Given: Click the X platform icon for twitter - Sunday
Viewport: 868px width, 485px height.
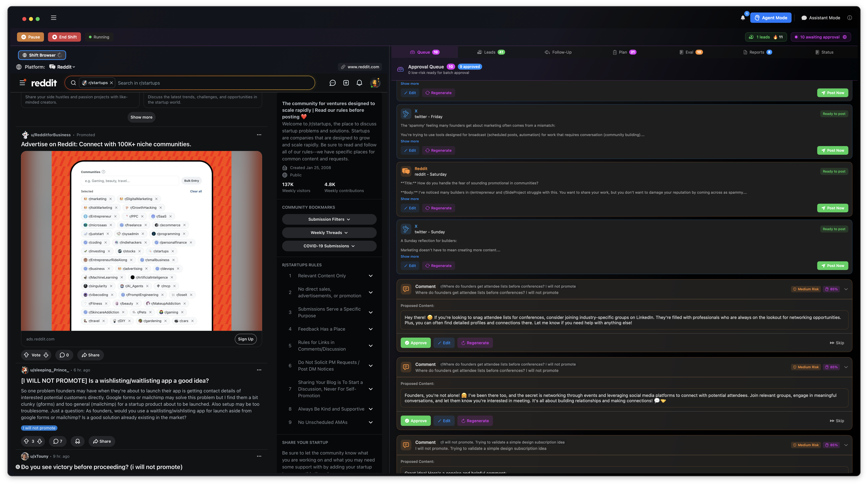Looking at the screenshot, I should [x=406, y=229].
